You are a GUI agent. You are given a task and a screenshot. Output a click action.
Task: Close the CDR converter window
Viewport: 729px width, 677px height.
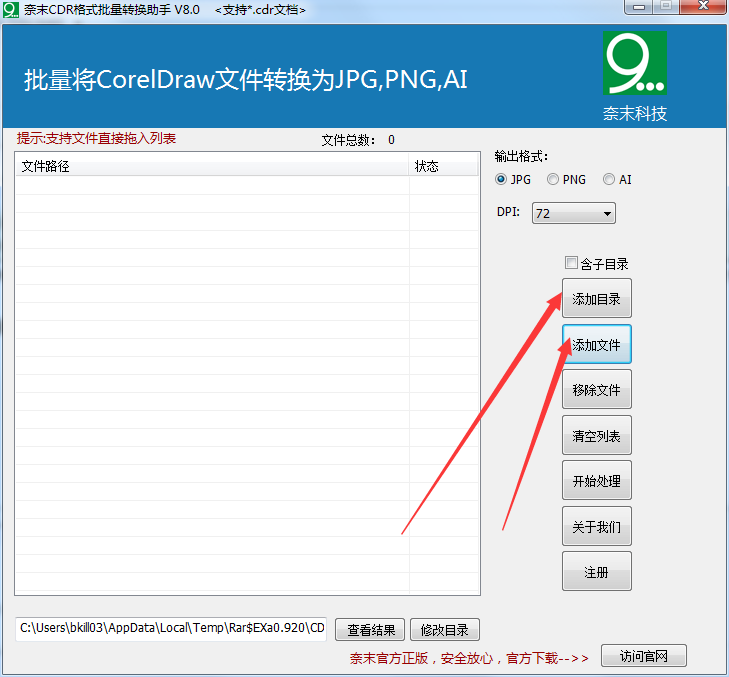[703, 6]
